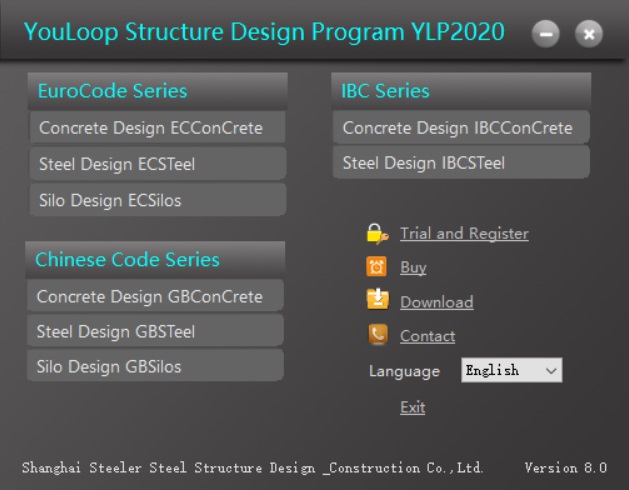Click the Exit link
Viewport: 629px width, 490px height.
412,408
